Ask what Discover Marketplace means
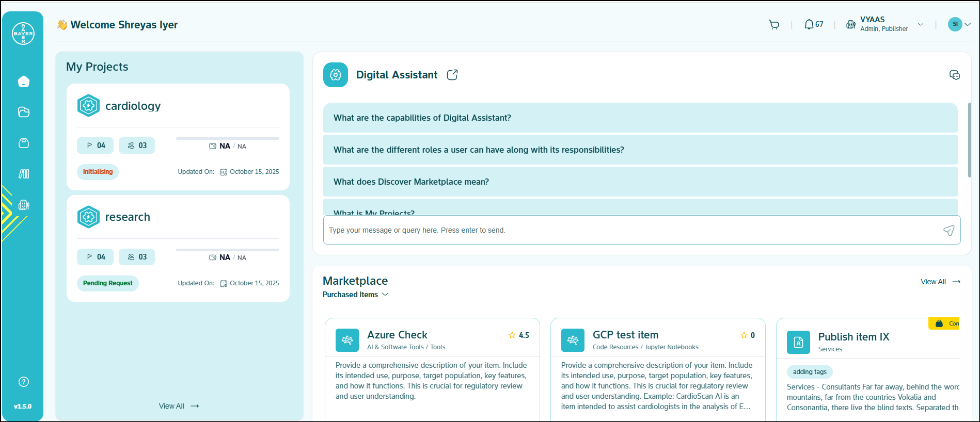Image resolution: width=980 pixels, height=422 pixels. click(640, 182)
